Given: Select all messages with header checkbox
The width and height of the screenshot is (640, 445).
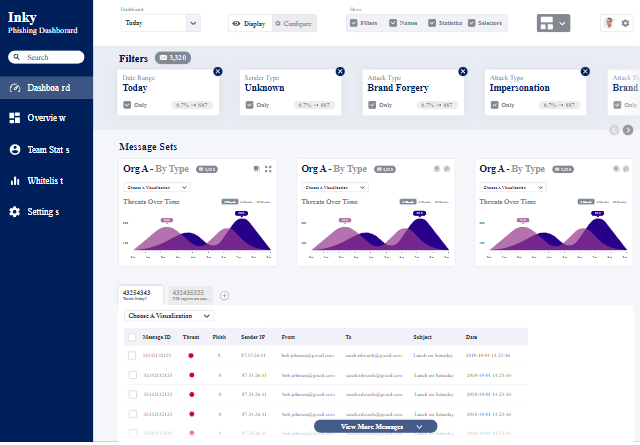Looking at the screenshot, I should coord(132,337).
